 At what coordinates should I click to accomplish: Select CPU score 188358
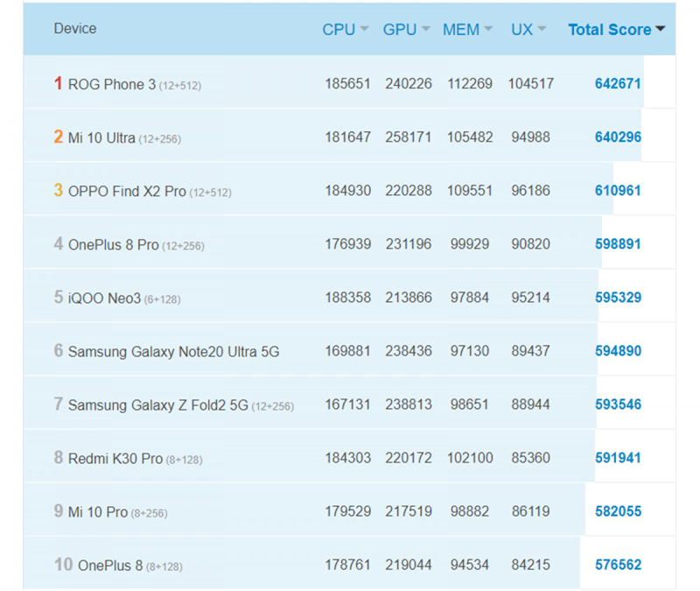(x=347, y=298)
